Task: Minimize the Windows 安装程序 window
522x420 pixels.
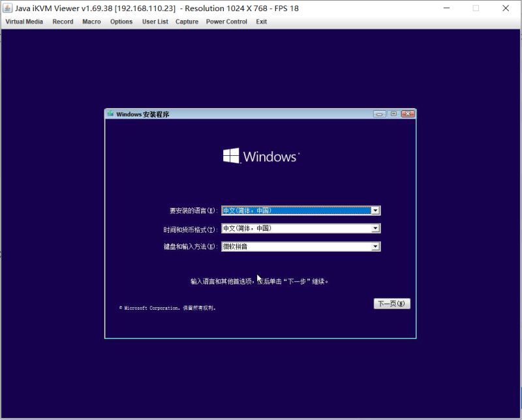Action: (379, 113)
